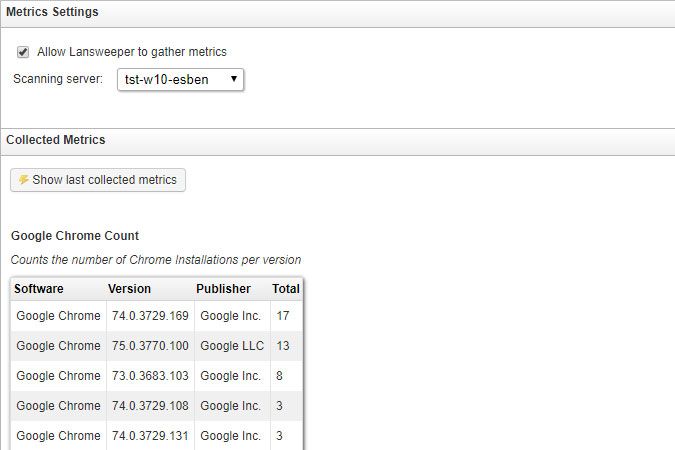Image resolution: width=675 pixels, height=450 pixels.
Task: Click the Chrome installations description text
Action: coord(156,260)
